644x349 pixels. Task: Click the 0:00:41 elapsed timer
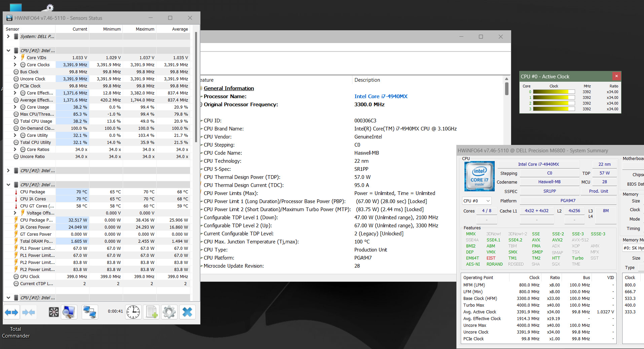tap(115, 311)
